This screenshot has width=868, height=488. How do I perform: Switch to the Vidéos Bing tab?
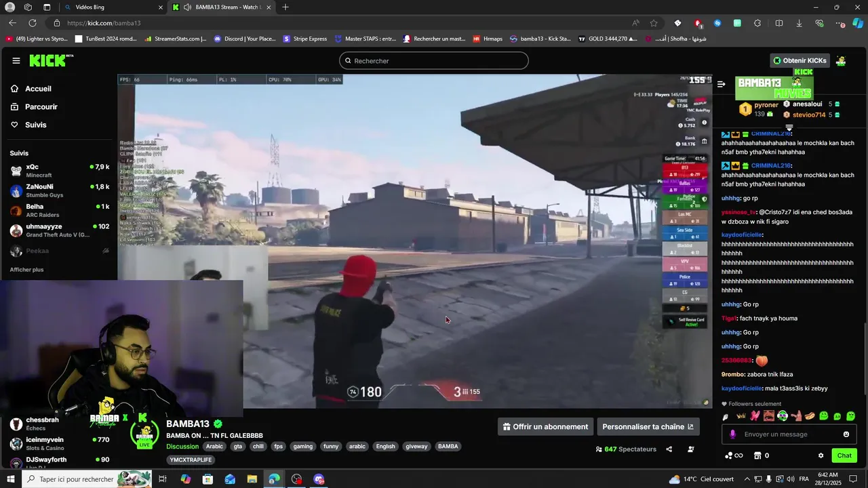112,7
